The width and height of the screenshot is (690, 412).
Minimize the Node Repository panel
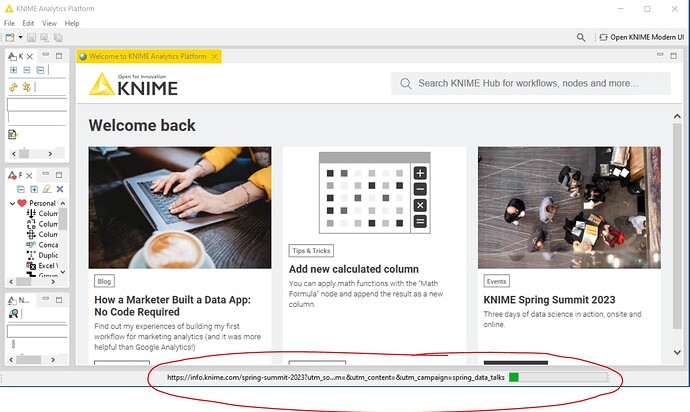pyautogui.click(x=46, y=299)
